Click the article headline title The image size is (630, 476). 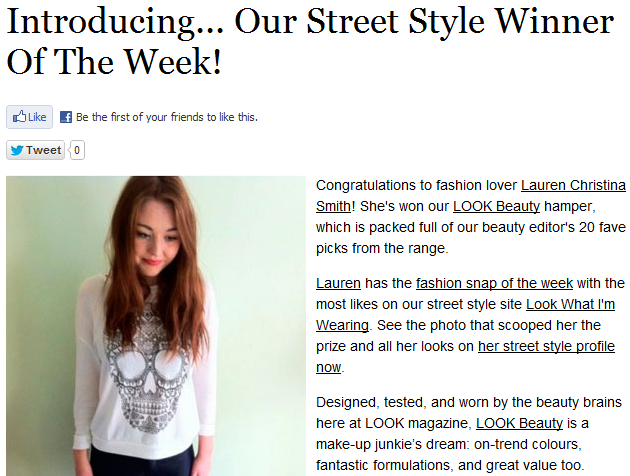(x=310, y=41)
